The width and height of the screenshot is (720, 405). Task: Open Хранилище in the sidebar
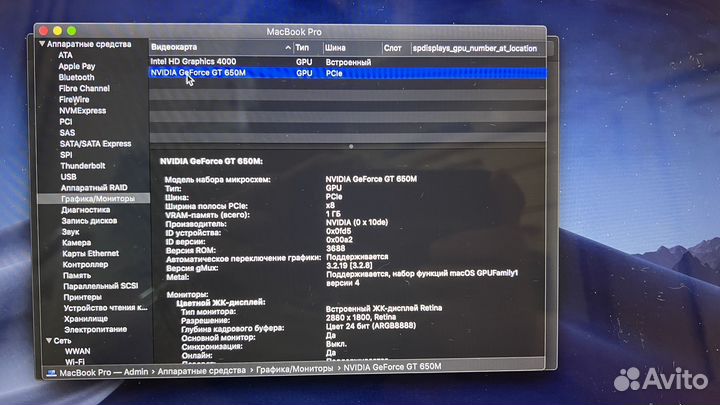(86, 319)
